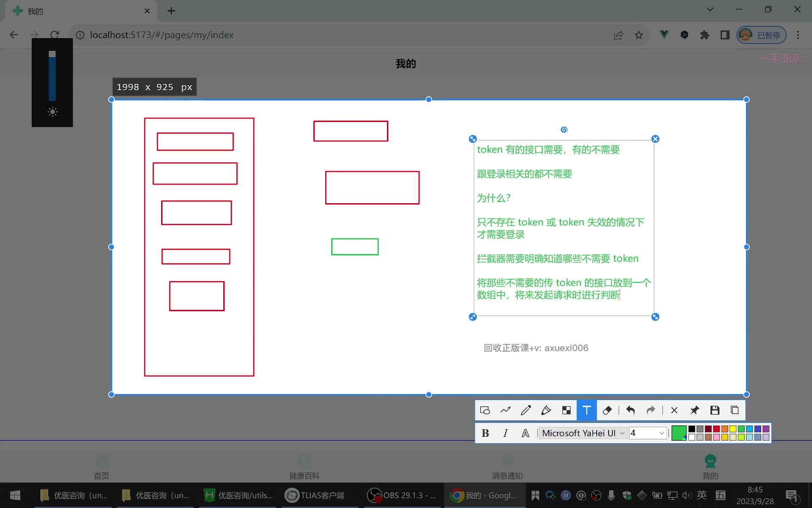The height and width of the screenshot is (508, 812).
Task: Toggle italic text formatting
Action: click(x=505, y=433)
